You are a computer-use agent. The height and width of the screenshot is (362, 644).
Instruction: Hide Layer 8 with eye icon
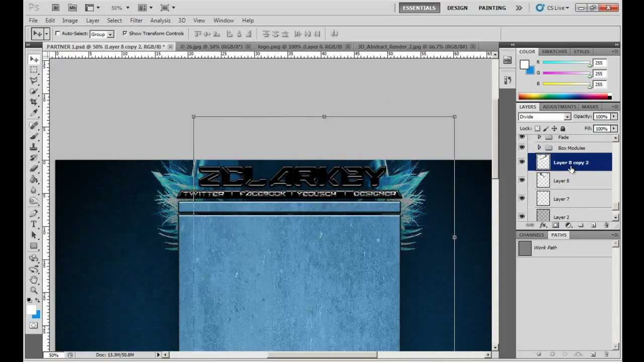tap(522, 179)
